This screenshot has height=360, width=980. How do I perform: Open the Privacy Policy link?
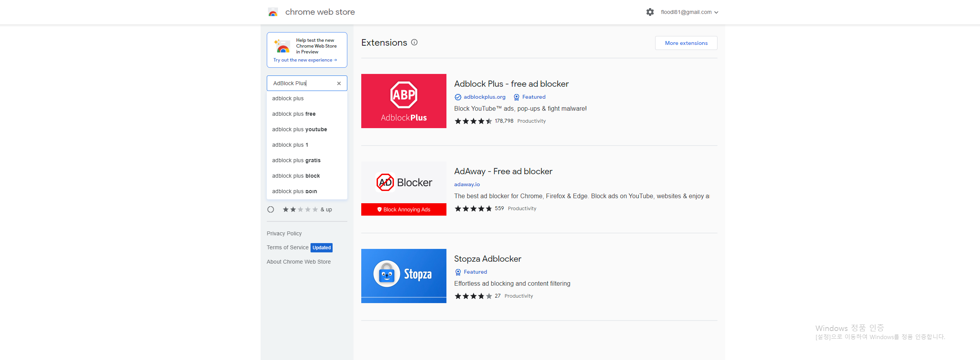click(284, 233)
